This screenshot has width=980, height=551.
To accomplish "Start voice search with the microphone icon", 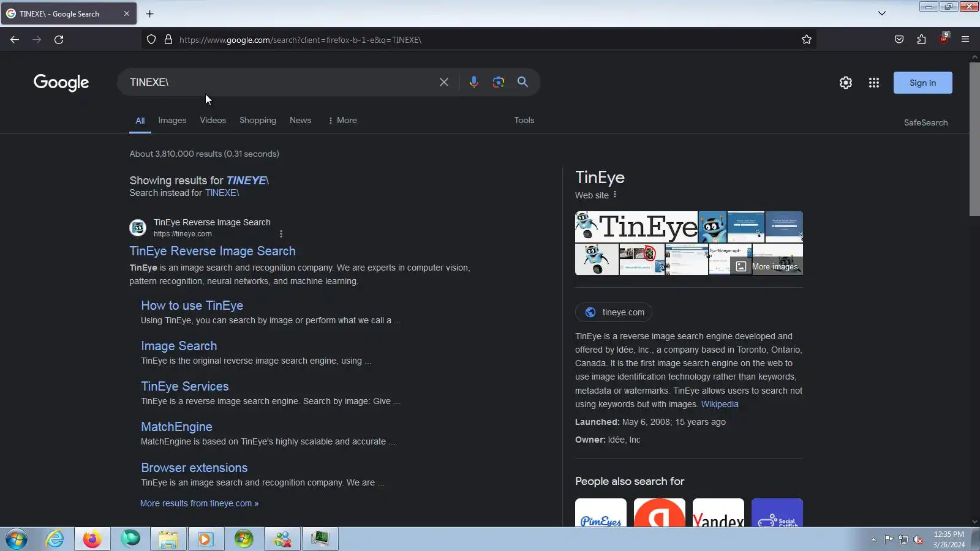I will (473, 82).
